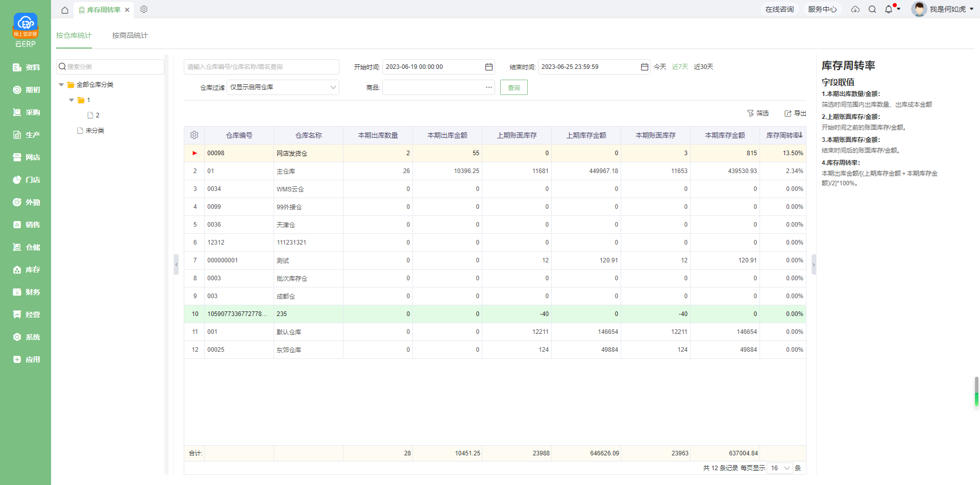Export the table with 导出
The image size is (980, 485).
click(x=795, y=113)
